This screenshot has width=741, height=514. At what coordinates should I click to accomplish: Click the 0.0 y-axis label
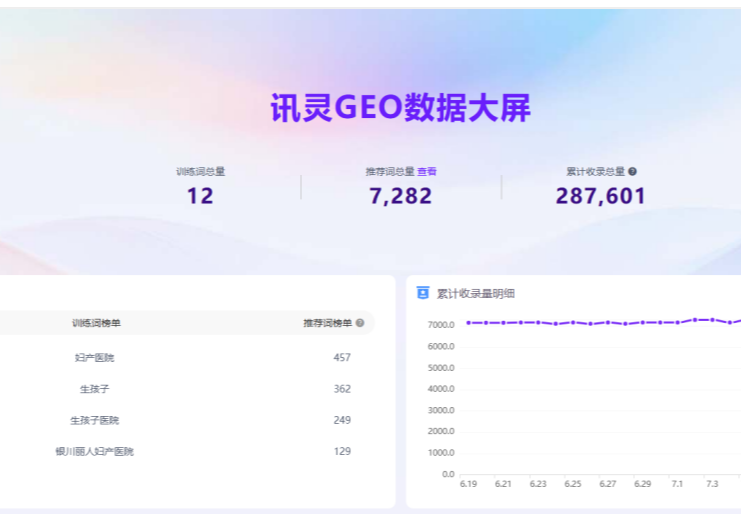click(x=448, y=474)
